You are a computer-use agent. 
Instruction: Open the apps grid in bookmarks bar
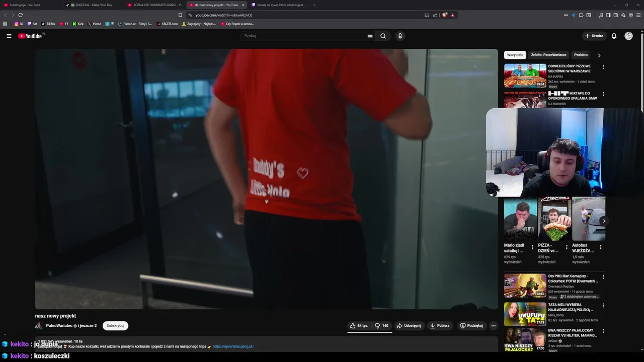(x=5, y=24)
